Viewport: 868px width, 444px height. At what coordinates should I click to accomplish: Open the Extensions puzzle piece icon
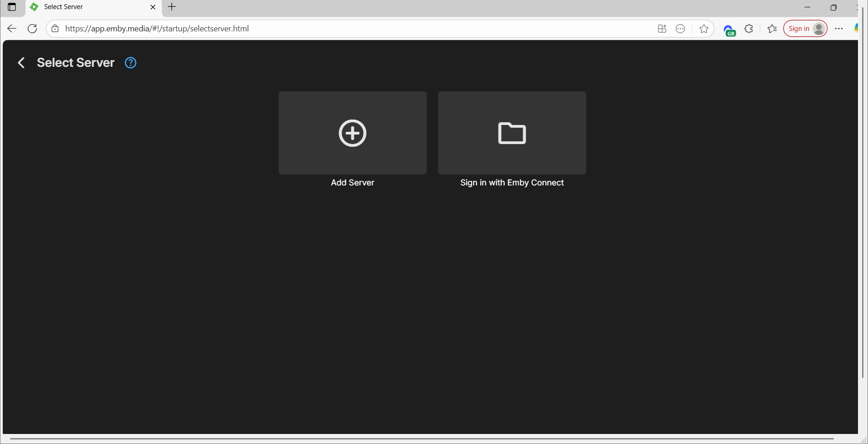749,29
